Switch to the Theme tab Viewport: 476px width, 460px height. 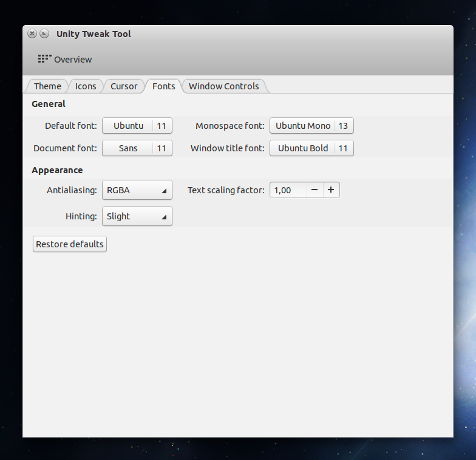click(x=47, y=86)
